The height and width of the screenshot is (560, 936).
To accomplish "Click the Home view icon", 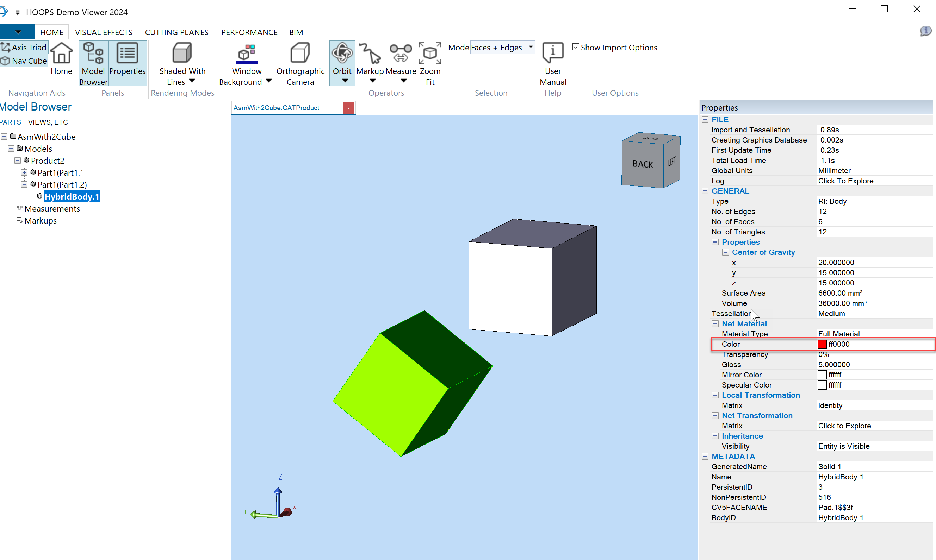I will pos(61,54).
